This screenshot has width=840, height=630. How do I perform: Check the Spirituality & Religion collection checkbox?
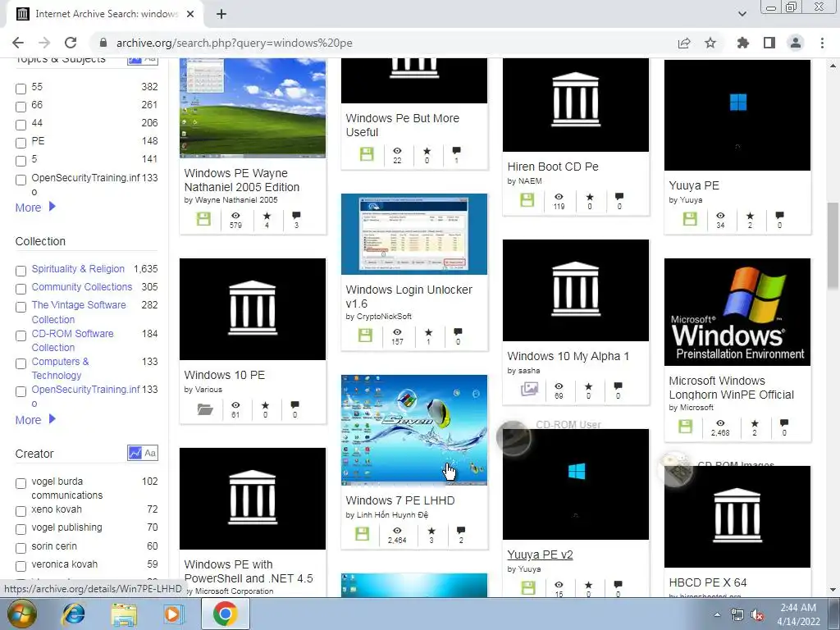pyautogui.click(x=21, y=271)
